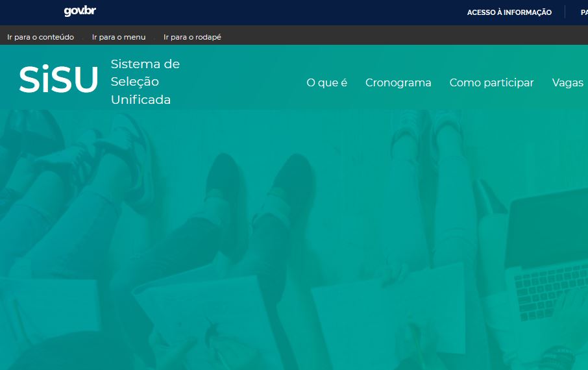Select the Vagas menu item
Image resolution: width=588 pixels, height=370 pixels.
567,82
